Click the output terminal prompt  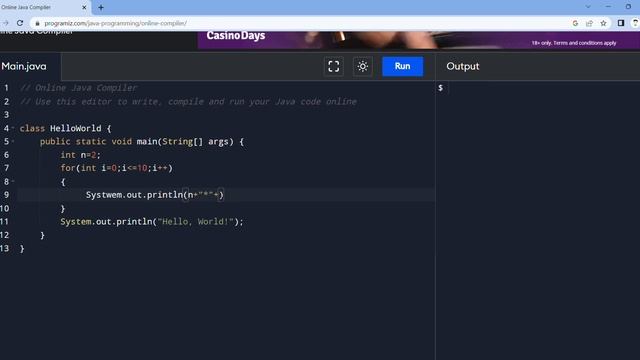440,88
